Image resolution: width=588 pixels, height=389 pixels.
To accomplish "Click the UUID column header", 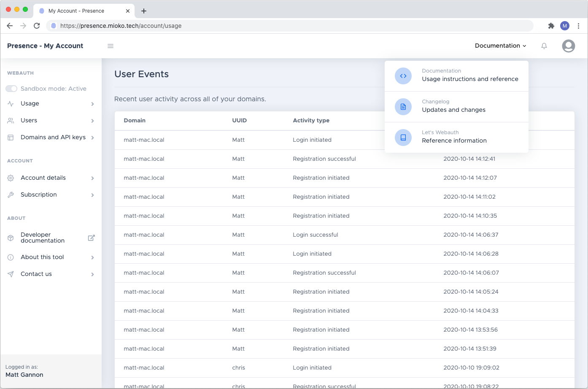I will pyautogui.click(x=240, y=121).
